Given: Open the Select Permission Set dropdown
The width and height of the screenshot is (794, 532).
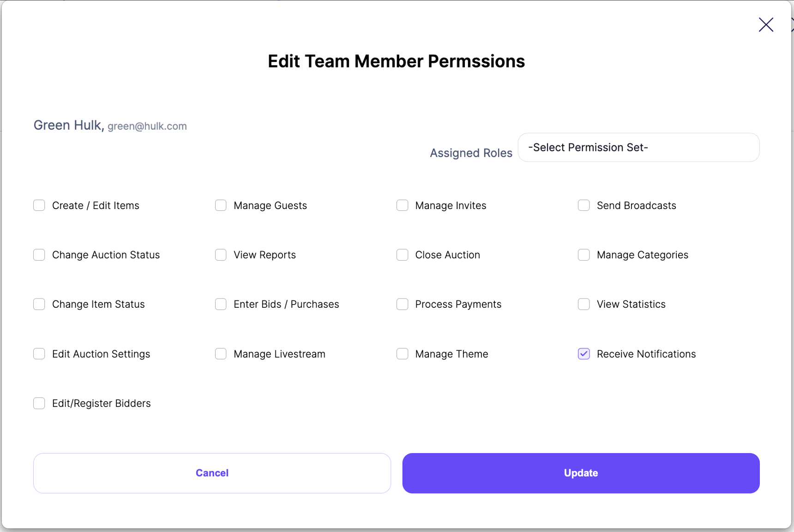Looking at the screenshot, I should coord(638,147).
